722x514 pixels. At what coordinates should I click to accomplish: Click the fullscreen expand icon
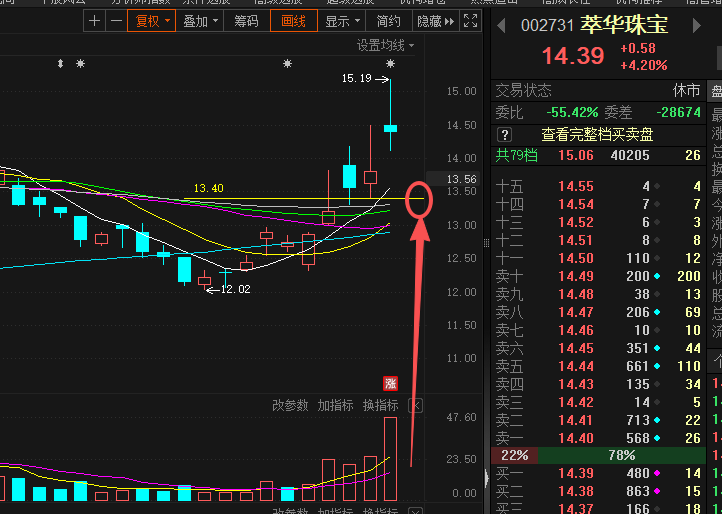tap(470, 21)
